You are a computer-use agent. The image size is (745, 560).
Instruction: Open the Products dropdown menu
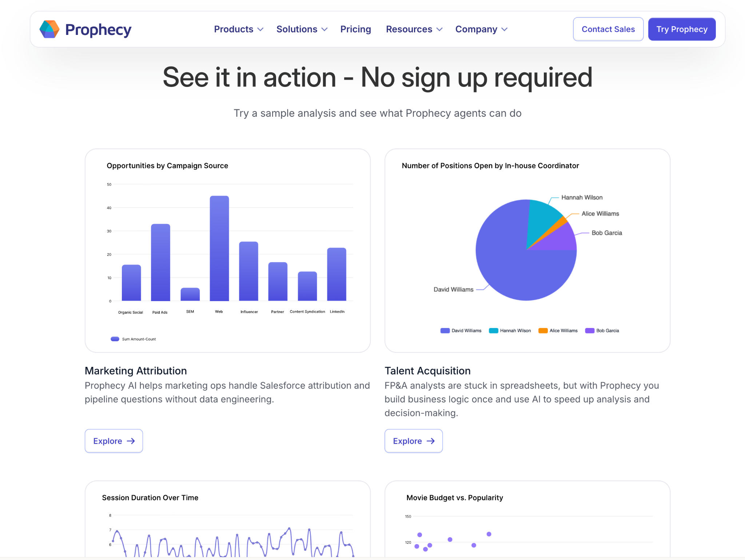pos(239,29)
